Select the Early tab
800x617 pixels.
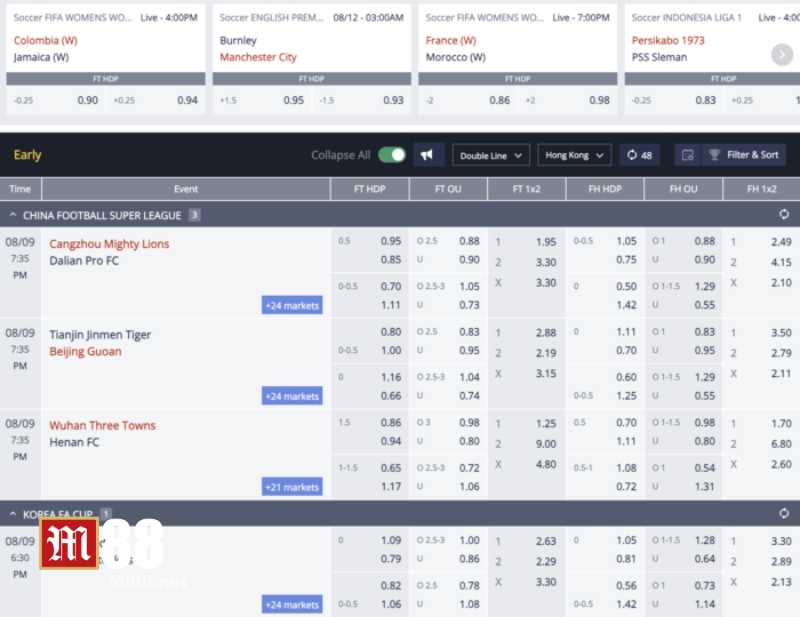tap(28, 155)
